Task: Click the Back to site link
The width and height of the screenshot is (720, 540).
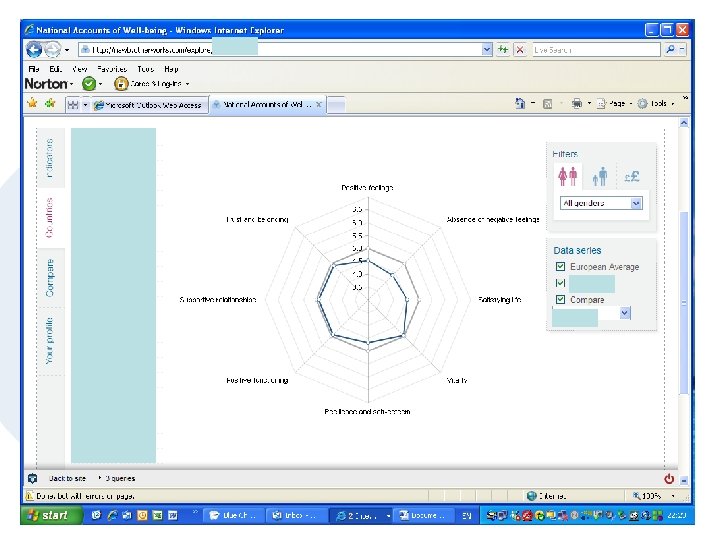Action: 68,478
